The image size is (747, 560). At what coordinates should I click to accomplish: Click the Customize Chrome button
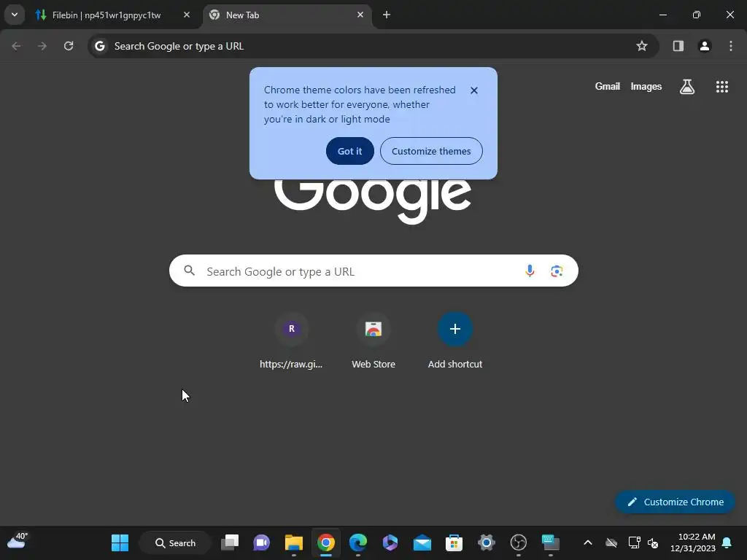(x=675, y=502)
